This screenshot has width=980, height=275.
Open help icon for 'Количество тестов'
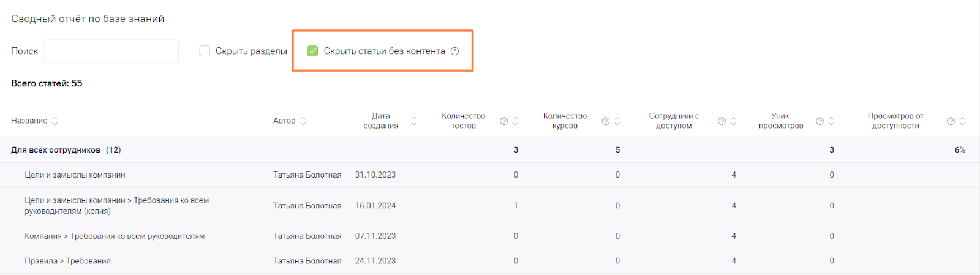(x=503, y=121)
